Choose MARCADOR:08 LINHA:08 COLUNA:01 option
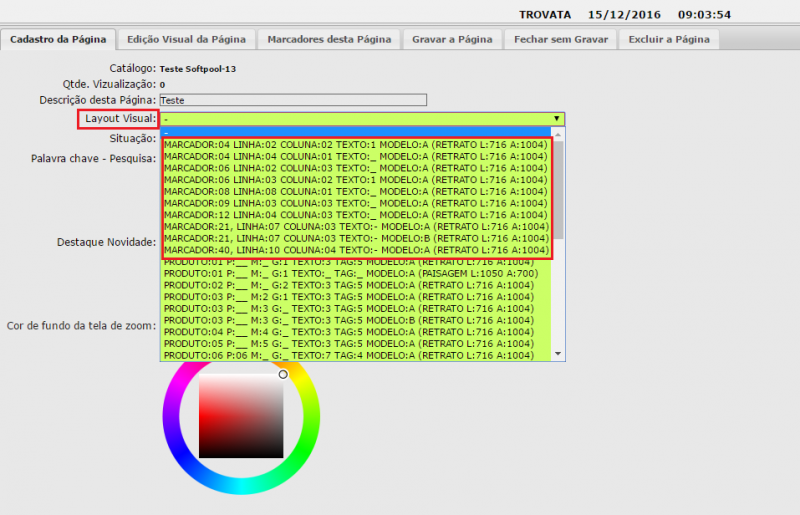The height and width of the screenshot is (515, 800). [x=355, y=191]
